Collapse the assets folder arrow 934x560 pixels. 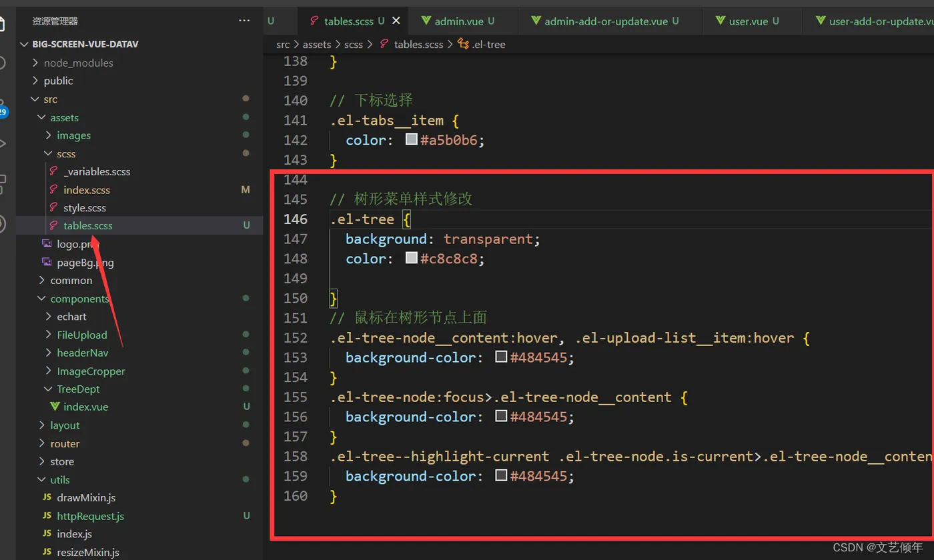[x=42, y=117]
